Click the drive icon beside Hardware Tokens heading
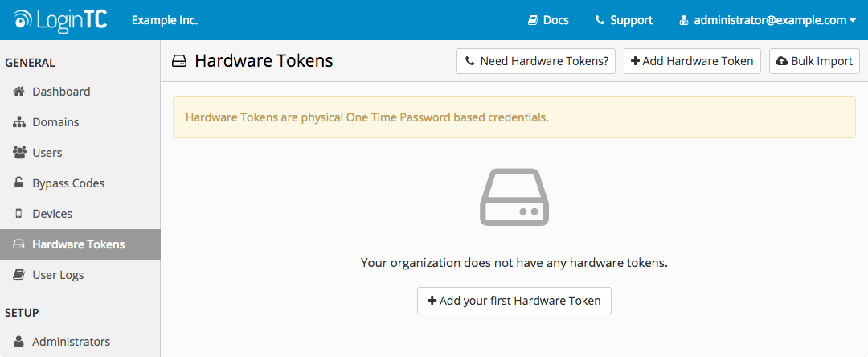This screenshot has height=357, width=868. [179, 61]
